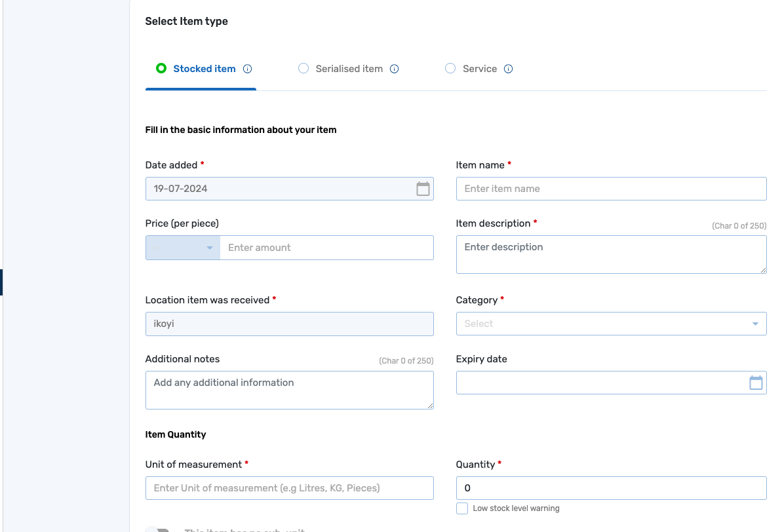Click the Enter amount price field
The height and width of the screenshot is (532, 782).
[326, 248]
